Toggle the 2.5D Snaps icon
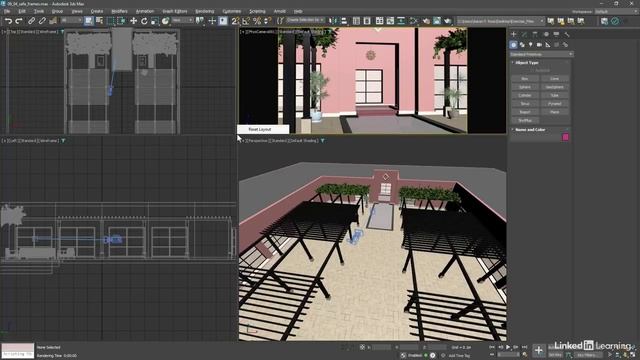The height and width of the screenshot is (360, 640). click(x=236, y=21)
